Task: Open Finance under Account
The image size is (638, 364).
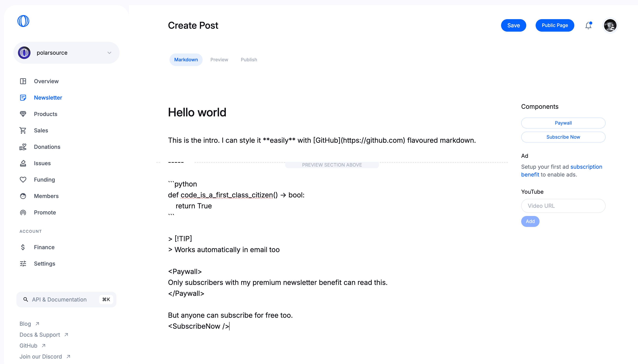Action: 44,247
